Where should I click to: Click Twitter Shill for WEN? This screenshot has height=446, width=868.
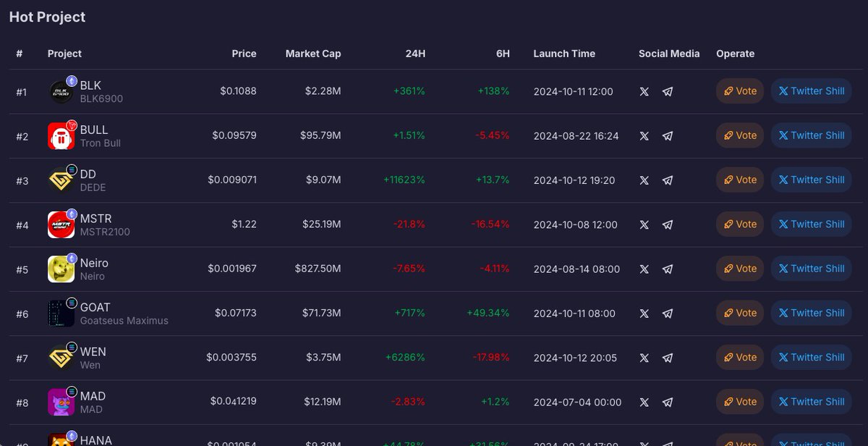[x=811, y=357]
